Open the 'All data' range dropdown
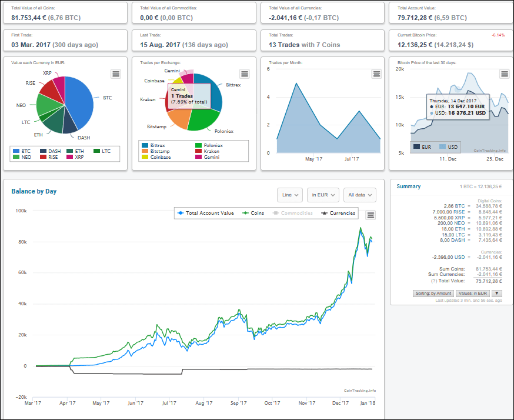Image resolution: width=514 pixels, height=420 pixels. [359, 195]
